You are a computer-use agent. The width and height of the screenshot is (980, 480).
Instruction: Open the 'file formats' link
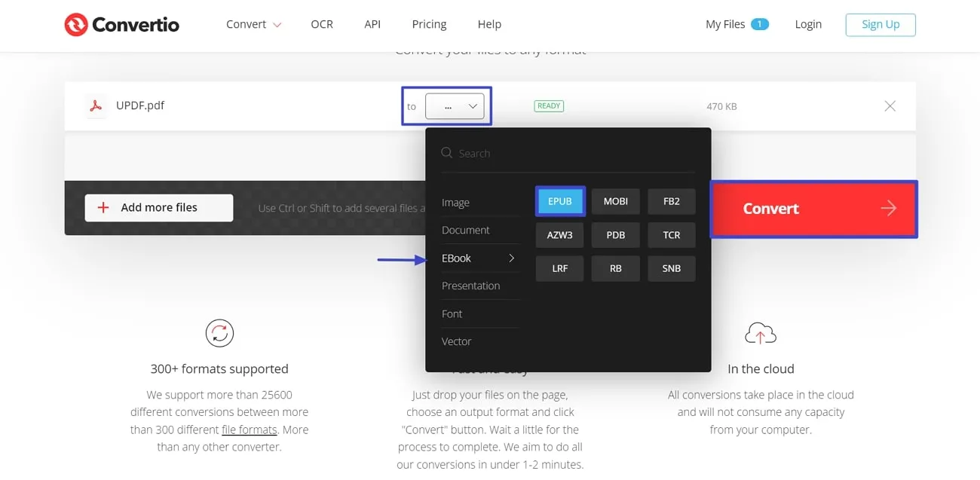[x=249, y=430]
